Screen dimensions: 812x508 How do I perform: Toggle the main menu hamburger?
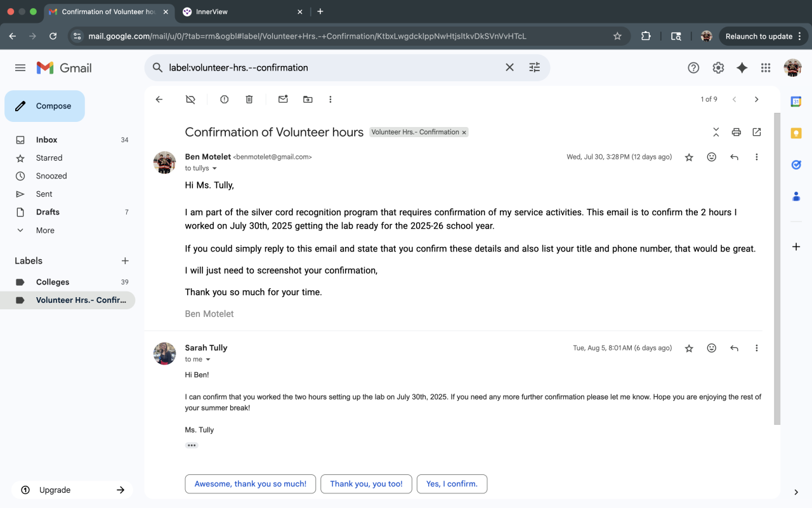pos(20,68)
